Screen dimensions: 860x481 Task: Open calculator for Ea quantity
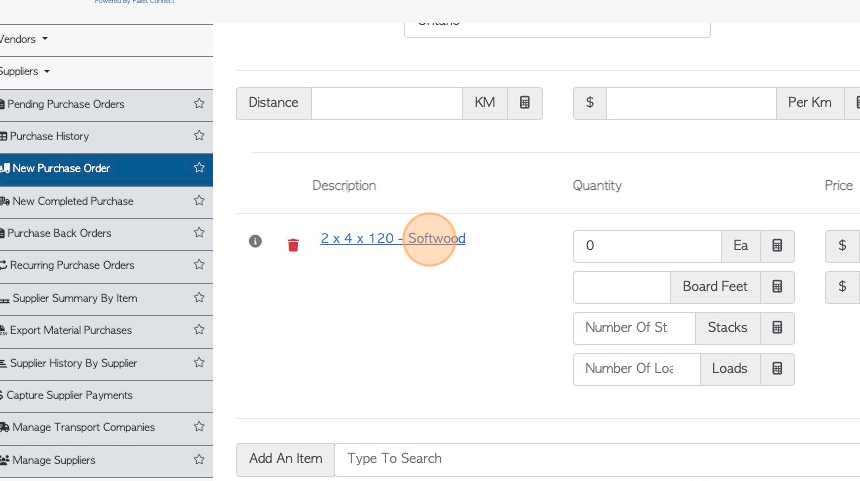(777, 246)
